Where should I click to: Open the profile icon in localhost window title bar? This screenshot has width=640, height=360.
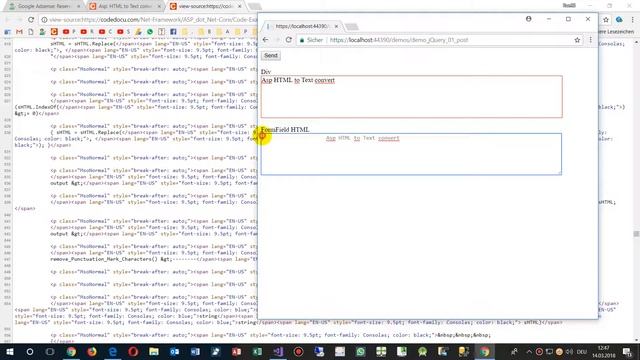pos(529,19)
